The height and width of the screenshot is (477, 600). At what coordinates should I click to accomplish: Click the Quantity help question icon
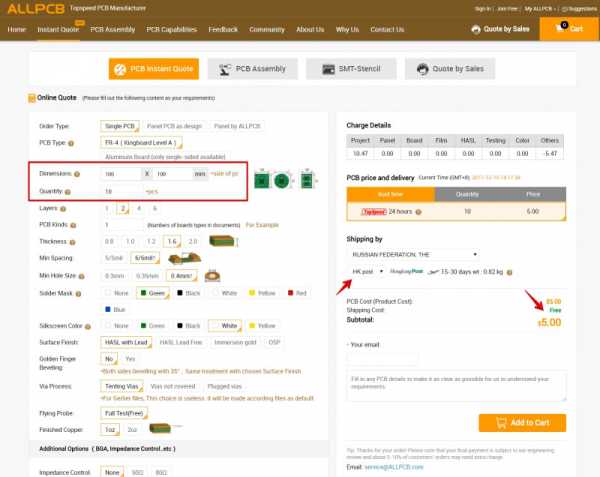click(x=68, y=192)
